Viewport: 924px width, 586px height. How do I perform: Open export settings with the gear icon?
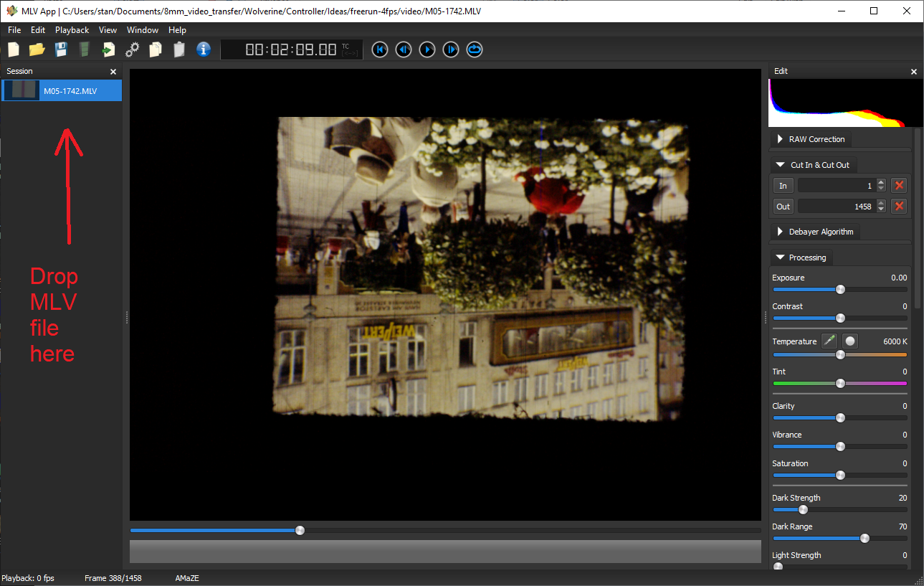[x=132, y=49]
